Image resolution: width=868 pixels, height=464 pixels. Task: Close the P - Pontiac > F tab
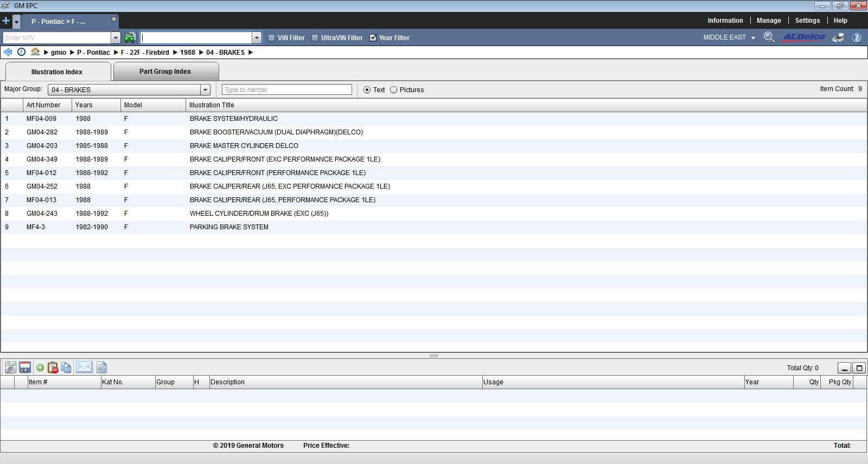point(114,19)
